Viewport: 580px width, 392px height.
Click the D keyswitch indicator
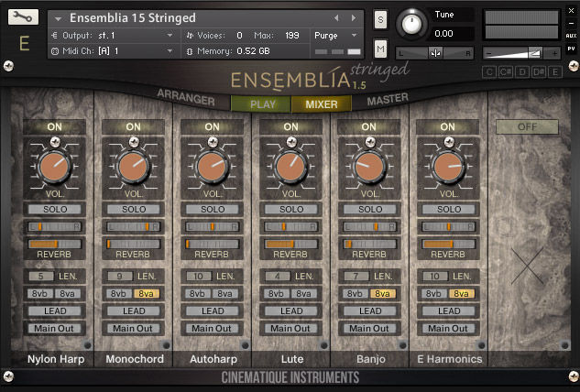[x=522, y=71]
